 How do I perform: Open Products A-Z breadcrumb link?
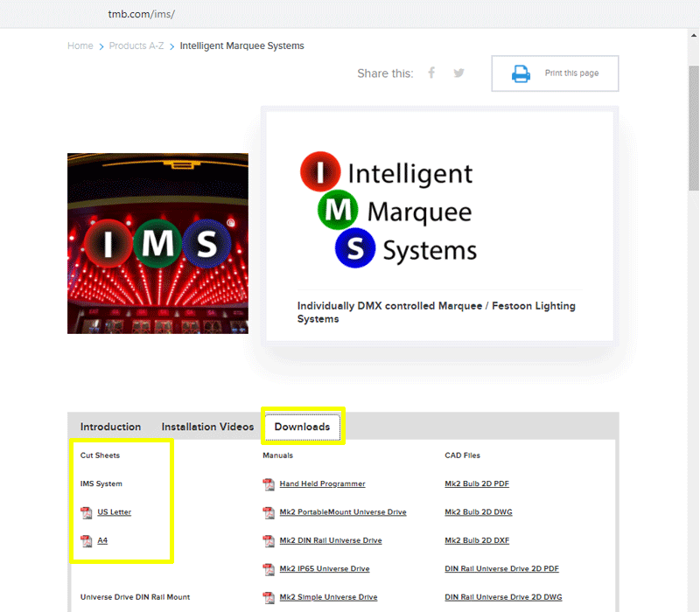tap(136, 46)
